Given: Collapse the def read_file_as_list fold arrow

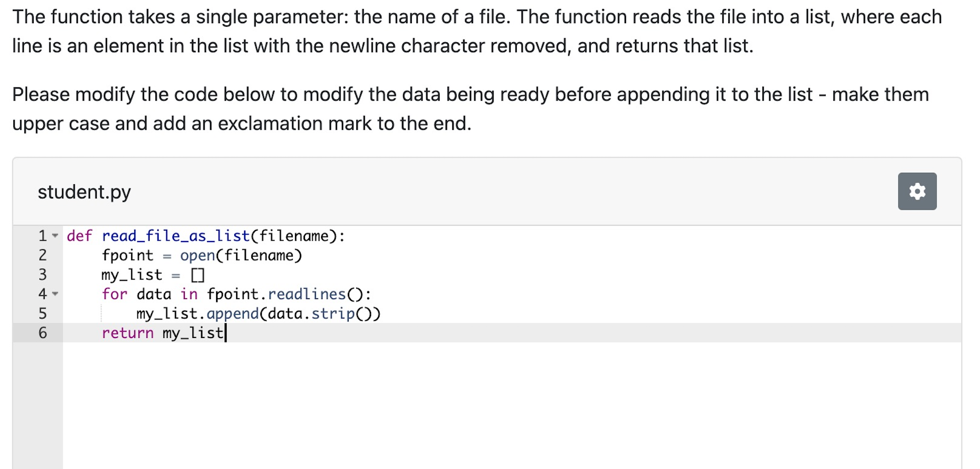Looking at the screenshot, I should [55, 236].
